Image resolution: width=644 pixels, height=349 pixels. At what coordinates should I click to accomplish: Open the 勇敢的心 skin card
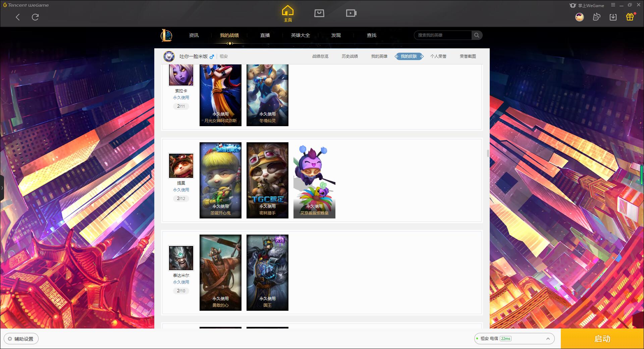point(220,272)
